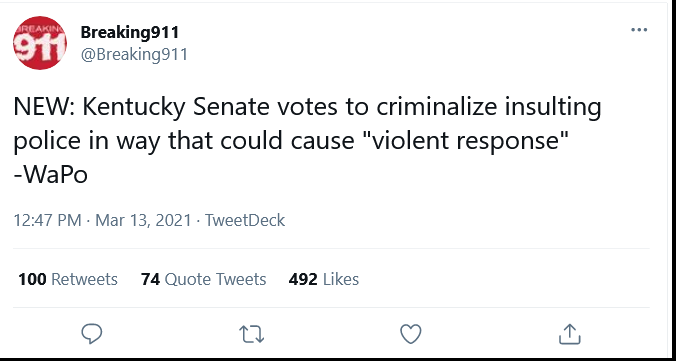This screenshot has height=361, width=676.
Task: Open the Breaking911 profile avatar
Action: click(x=40, y=43)
